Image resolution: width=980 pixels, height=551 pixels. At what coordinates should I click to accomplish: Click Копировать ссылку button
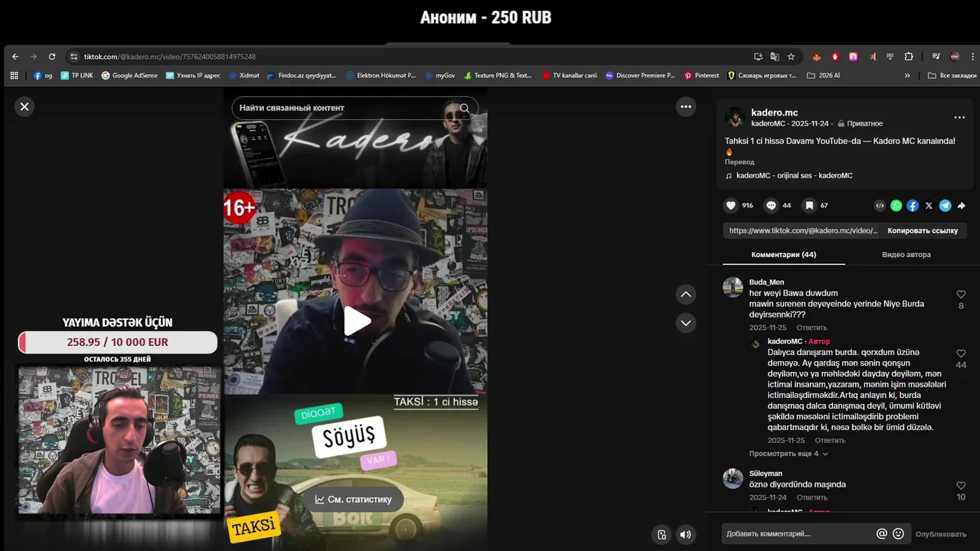(x=923, y=230)
